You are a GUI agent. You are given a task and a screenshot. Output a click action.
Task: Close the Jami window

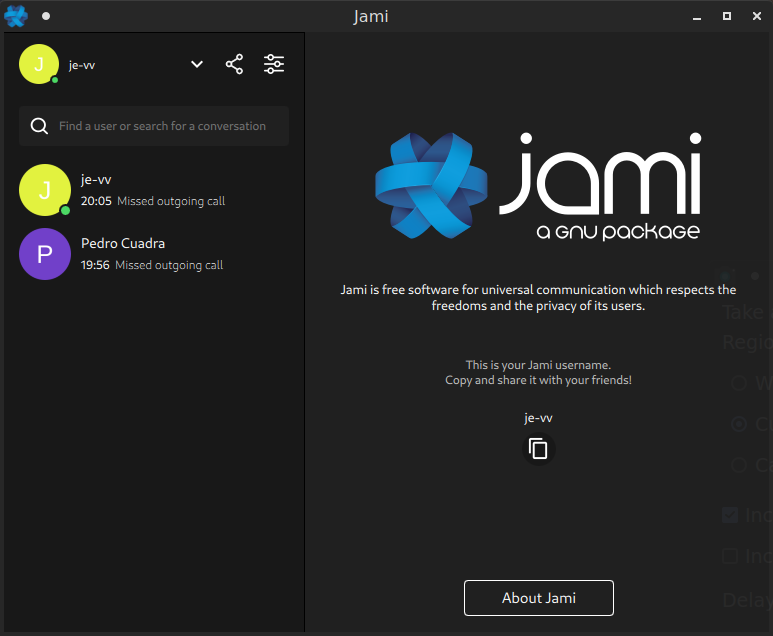coord(757,16)
